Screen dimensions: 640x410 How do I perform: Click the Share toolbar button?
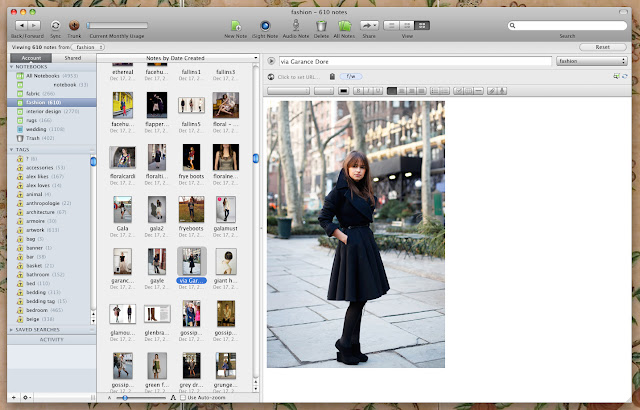click(x=369, y=23)
